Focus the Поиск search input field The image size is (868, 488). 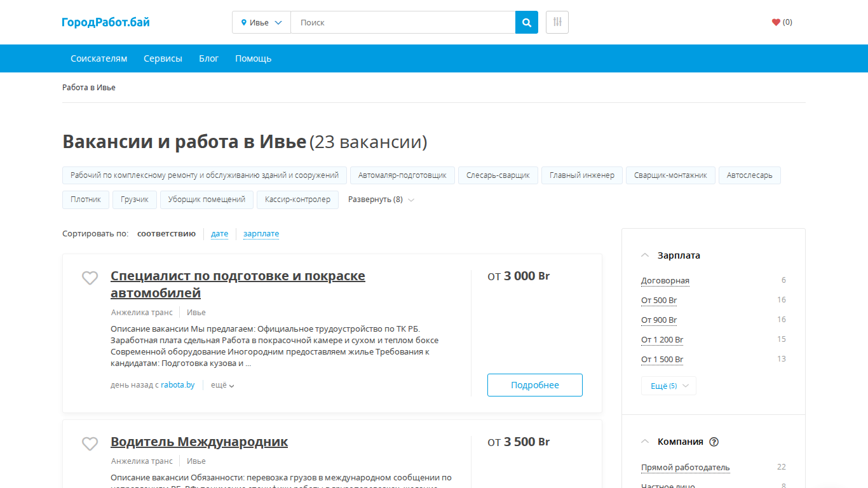pos(403,22)
